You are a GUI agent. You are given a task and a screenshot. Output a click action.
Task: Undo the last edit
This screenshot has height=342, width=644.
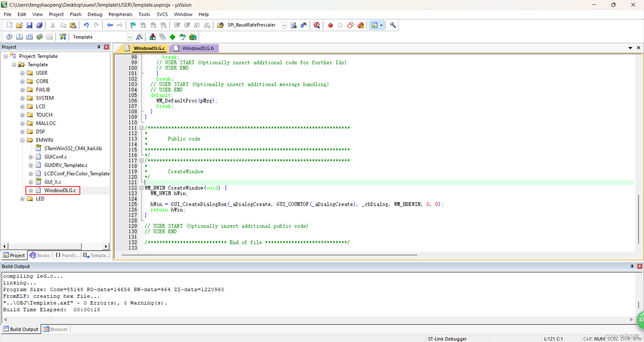[86, 25]
